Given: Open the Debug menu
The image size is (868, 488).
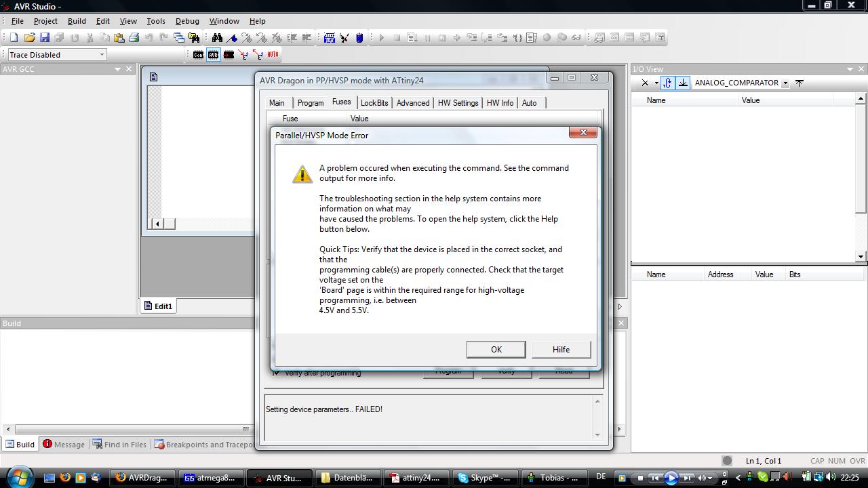Looking at the screenshot, I should [x=187, y=21].
